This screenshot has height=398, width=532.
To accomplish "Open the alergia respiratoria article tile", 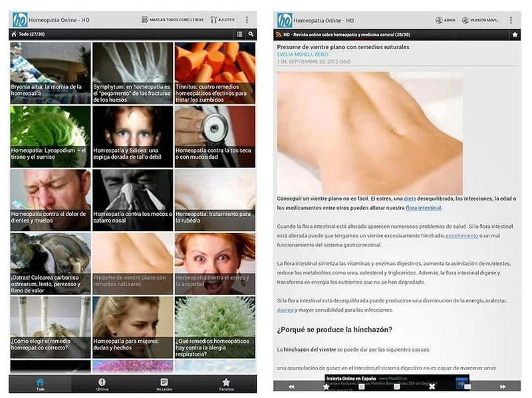I will pyautogui.click(x=215, y=328).
